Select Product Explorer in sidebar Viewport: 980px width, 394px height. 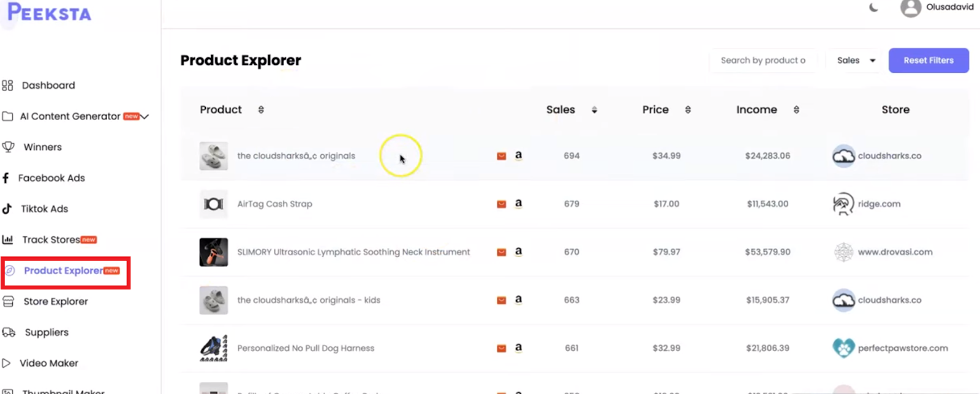(x=63, y=270)
